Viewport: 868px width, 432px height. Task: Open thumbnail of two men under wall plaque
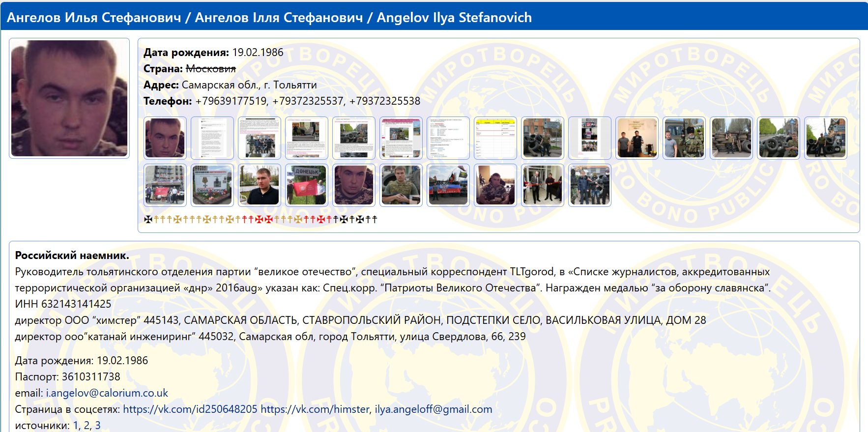(637, 138)
